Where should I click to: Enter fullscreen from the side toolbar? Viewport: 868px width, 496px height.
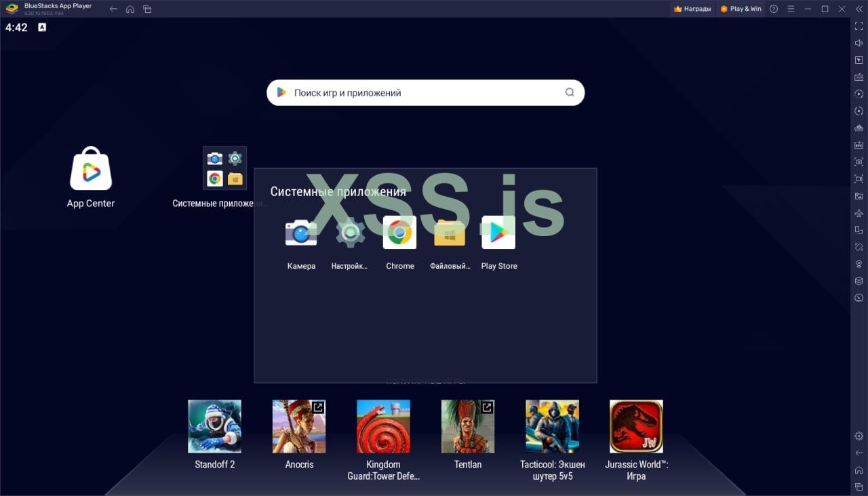pyautogui.click(x=859, y=26)
